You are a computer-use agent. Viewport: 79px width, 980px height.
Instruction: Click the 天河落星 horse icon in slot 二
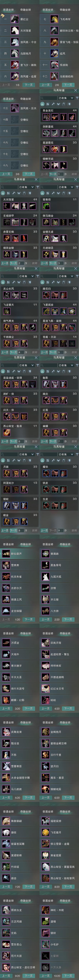click(x=15, y=30)
